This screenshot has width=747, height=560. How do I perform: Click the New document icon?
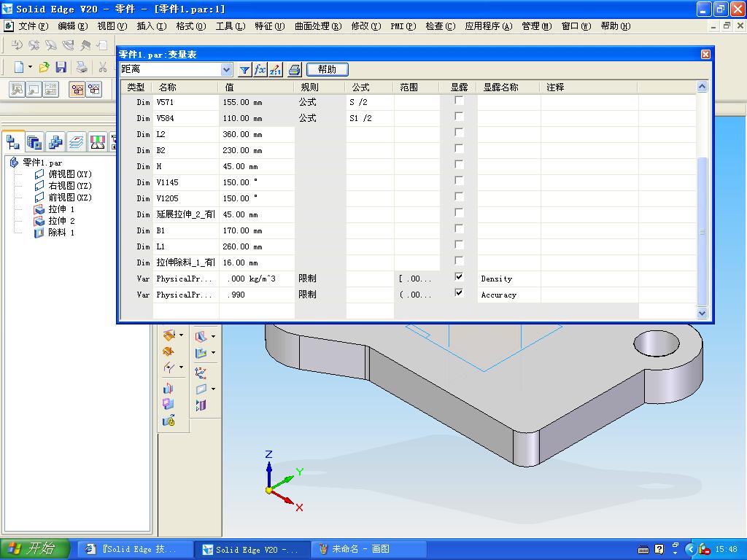[x=18, y=67]
